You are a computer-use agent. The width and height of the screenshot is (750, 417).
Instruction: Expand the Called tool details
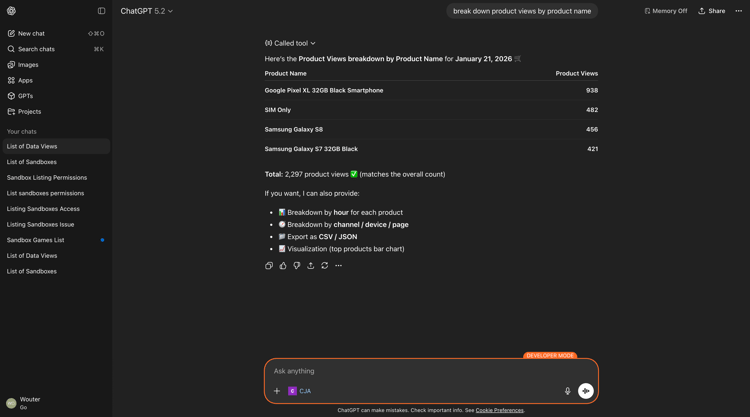tap(290, 43)
